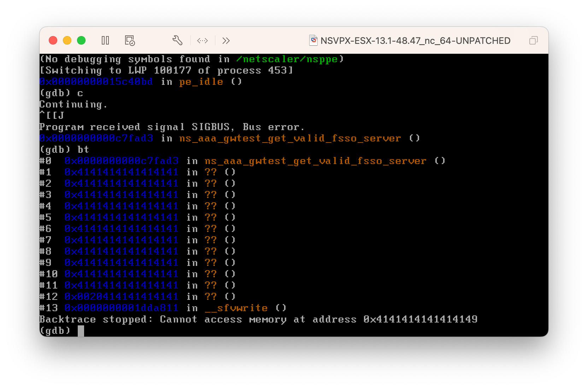Toggle full screen with green traffic light
The width and height of the screenshot is (588, 389).
(82, 40)
